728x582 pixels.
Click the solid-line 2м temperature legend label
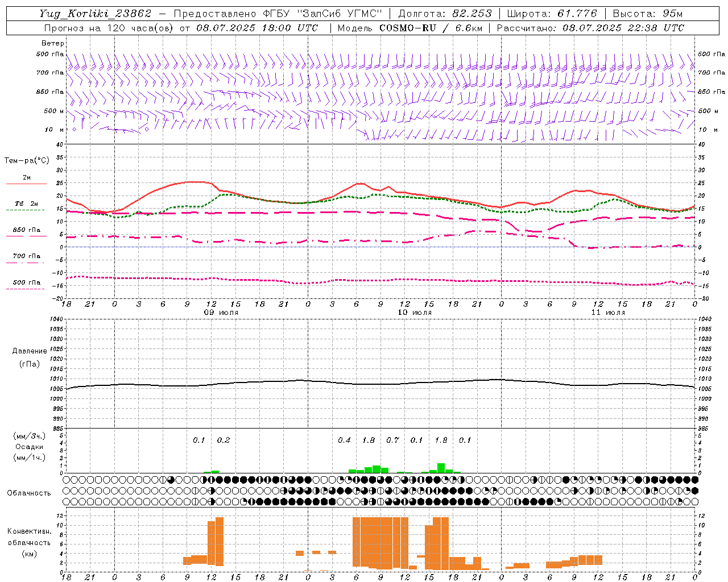point(27,178)
